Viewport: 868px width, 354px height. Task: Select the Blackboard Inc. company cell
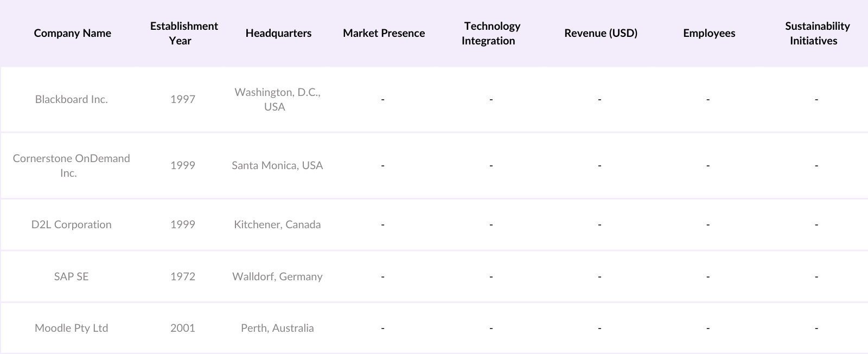click(x=72, y=99)
